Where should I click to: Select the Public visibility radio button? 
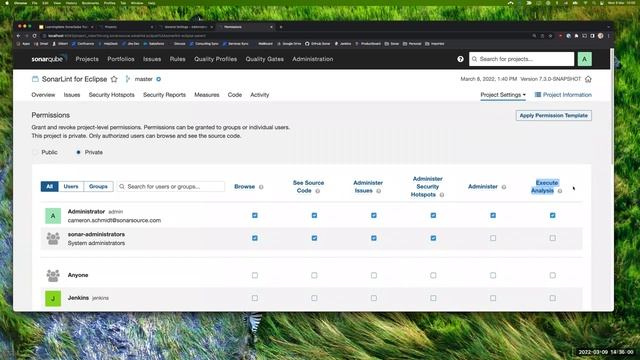pos(35,152)
